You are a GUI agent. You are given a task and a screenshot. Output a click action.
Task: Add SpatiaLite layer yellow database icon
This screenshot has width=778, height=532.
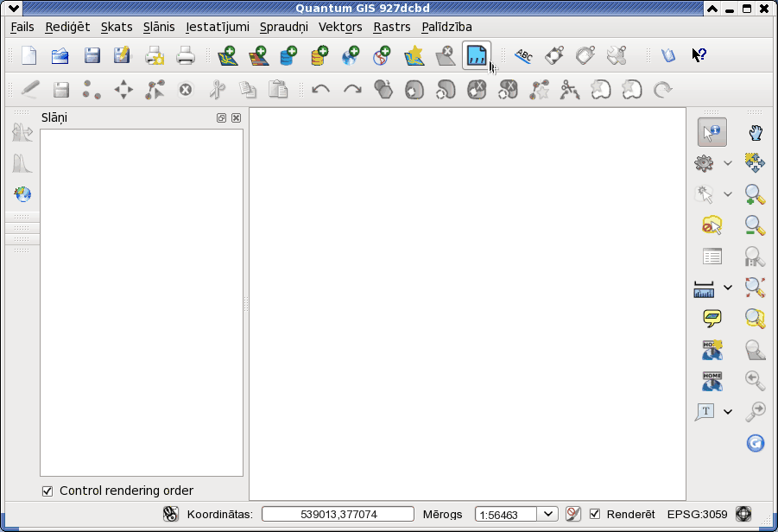click(x=319, y=55)
